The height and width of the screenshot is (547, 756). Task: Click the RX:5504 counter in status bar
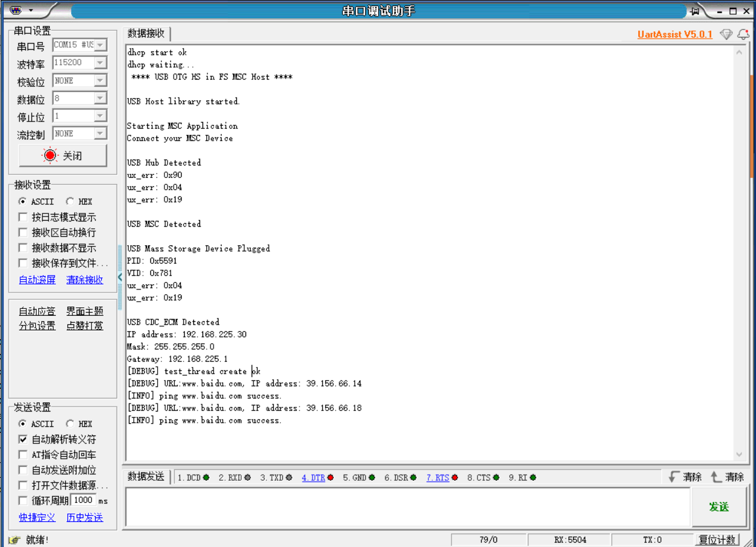click(570, 540)
